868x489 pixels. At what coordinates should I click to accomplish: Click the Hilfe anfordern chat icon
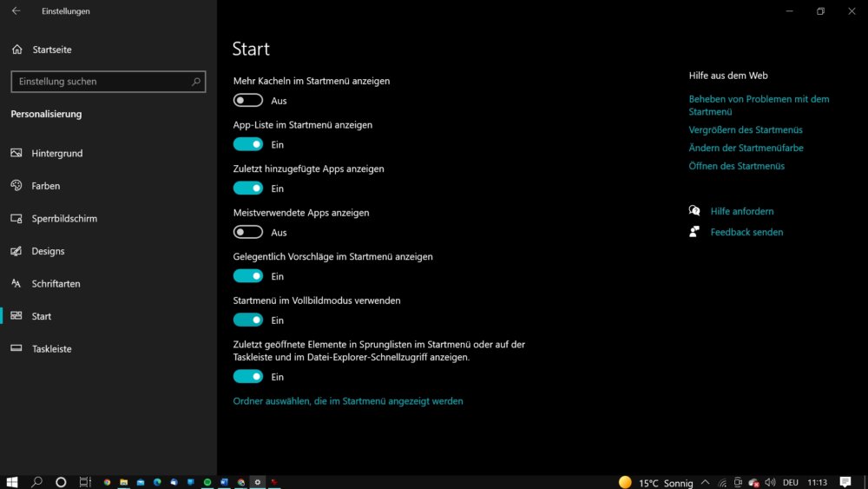pyautogui.click(x=694, y=210)
